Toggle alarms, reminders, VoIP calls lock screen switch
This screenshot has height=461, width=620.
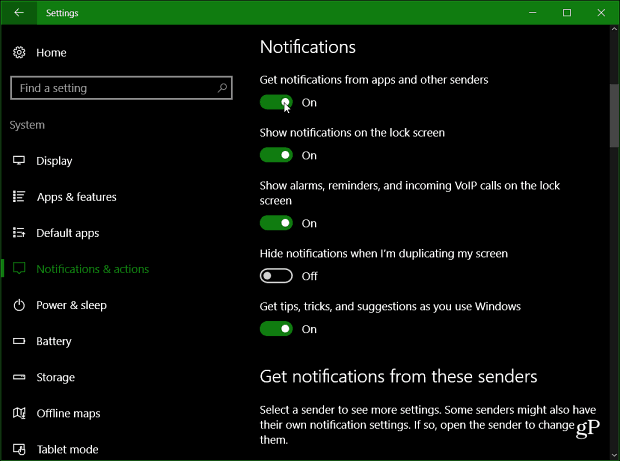(x=276, y=223)
